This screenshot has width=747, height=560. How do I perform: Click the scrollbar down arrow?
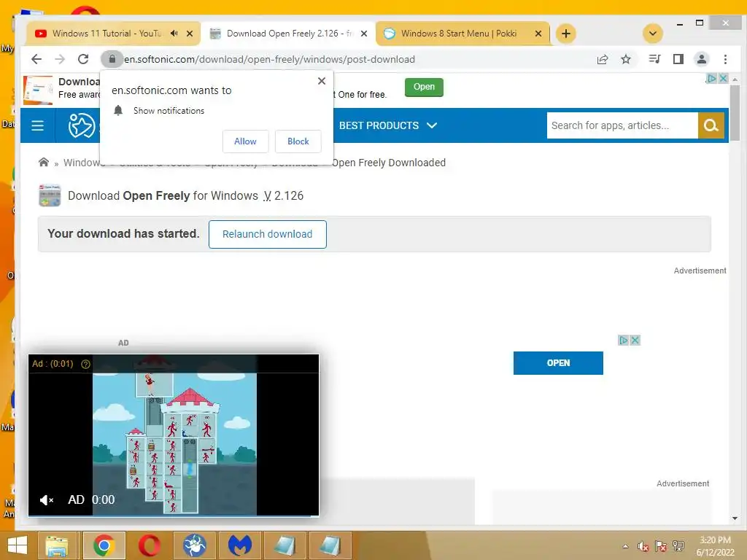(x=735, y=518)
